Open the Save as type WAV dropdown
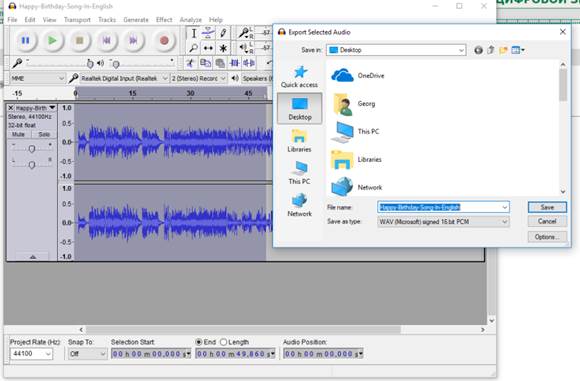Screen dimensions: 580x381 (443, 222)
